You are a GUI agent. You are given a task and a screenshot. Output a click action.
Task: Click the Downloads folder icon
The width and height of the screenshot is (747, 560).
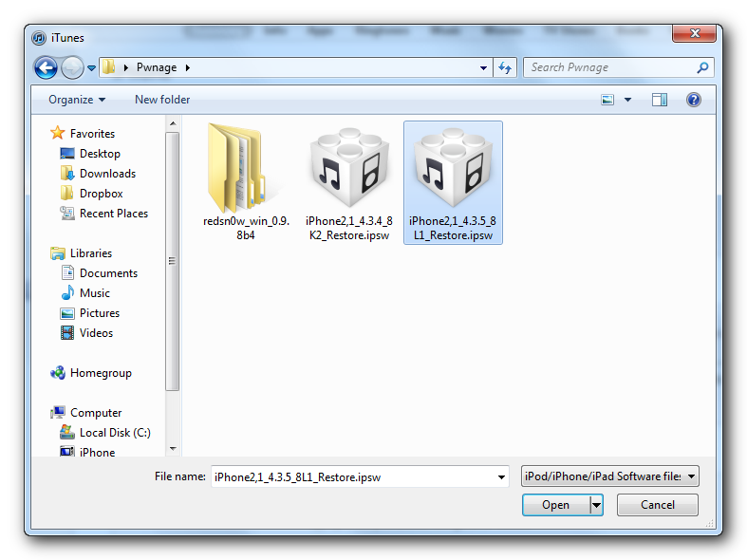tap(67, 174)
